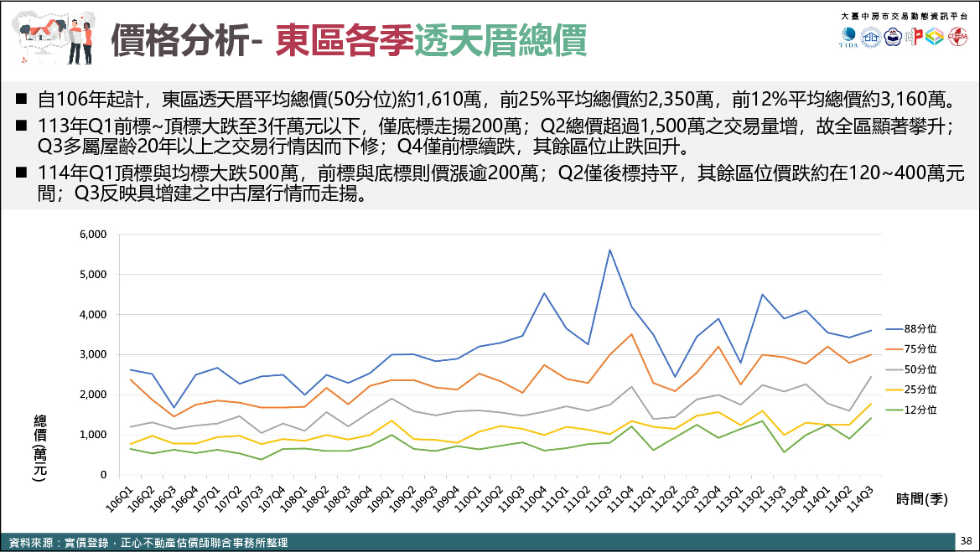Click the 資料來源 footer source text
This screenshot has width=980, height=552.
(147, 543)
